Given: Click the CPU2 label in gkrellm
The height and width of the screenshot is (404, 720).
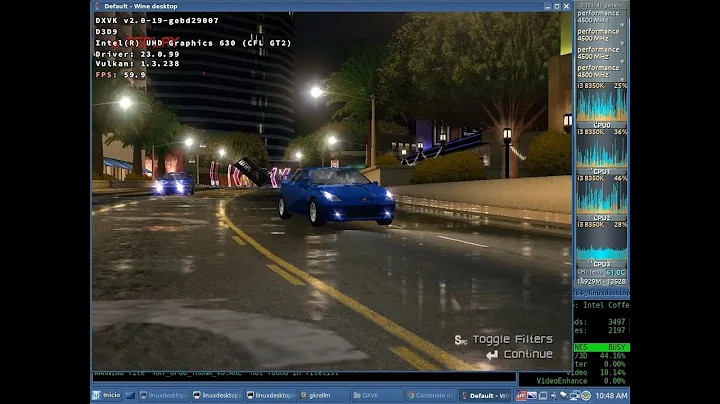Looking at the screenshot, I should (602, 218).
